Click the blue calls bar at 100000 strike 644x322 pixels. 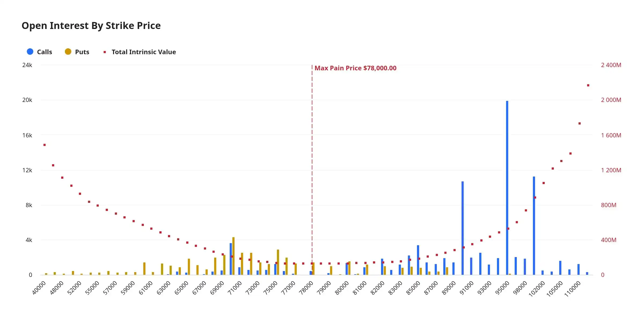[x=534, y=226]
